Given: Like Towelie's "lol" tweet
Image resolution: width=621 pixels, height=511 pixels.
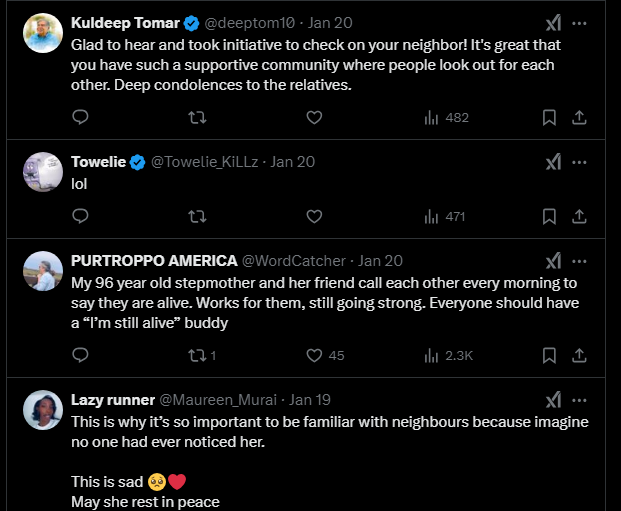Looking at the screenshot, I should [314, 215].
